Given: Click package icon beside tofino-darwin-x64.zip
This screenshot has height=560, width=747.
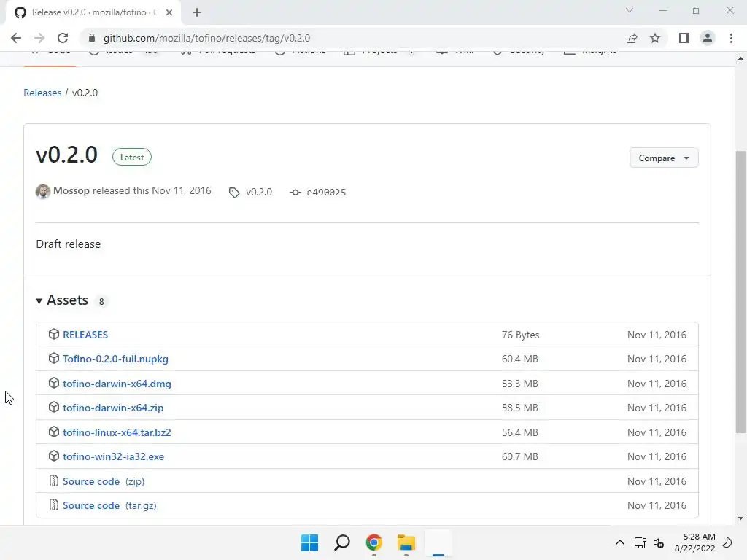Looking at the screenshot, I should [54, 408].
